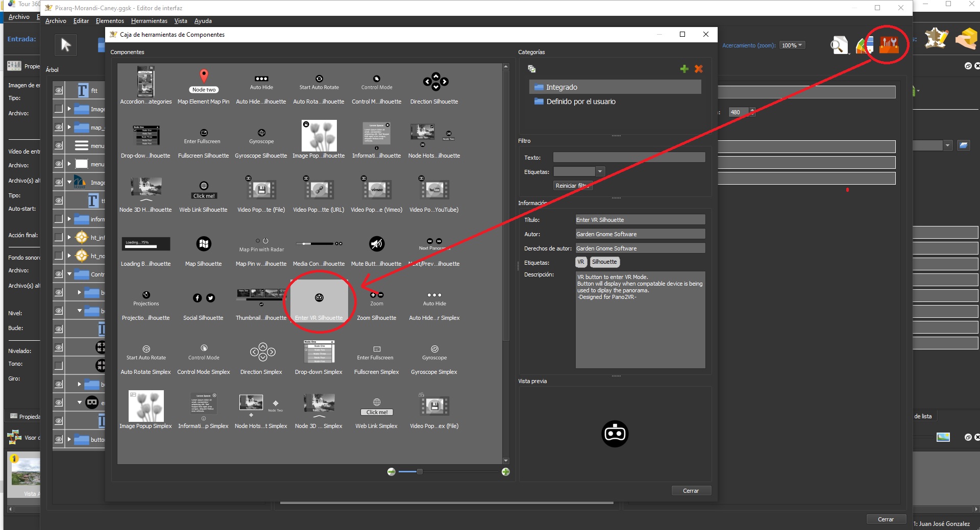Expand the Image folder in tree
This screenshot has height=530, width=980.
69,109
